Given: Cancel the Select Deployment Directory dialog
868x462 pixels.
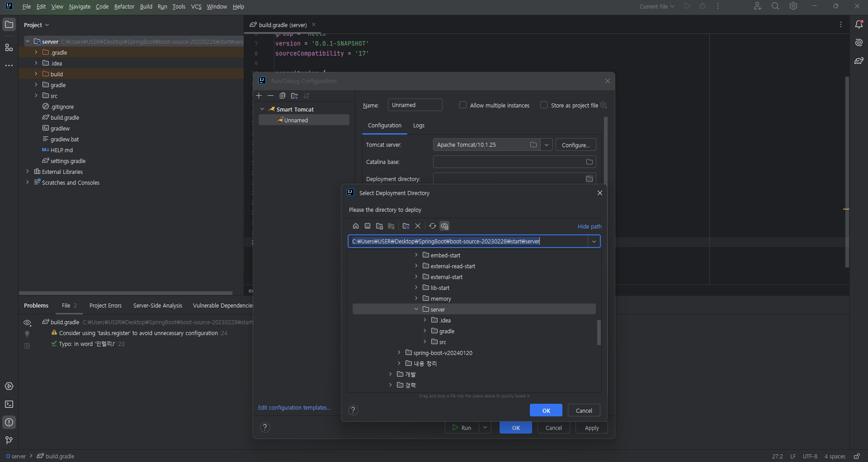Looking at the screenshot, I should [x=584, y=411].
